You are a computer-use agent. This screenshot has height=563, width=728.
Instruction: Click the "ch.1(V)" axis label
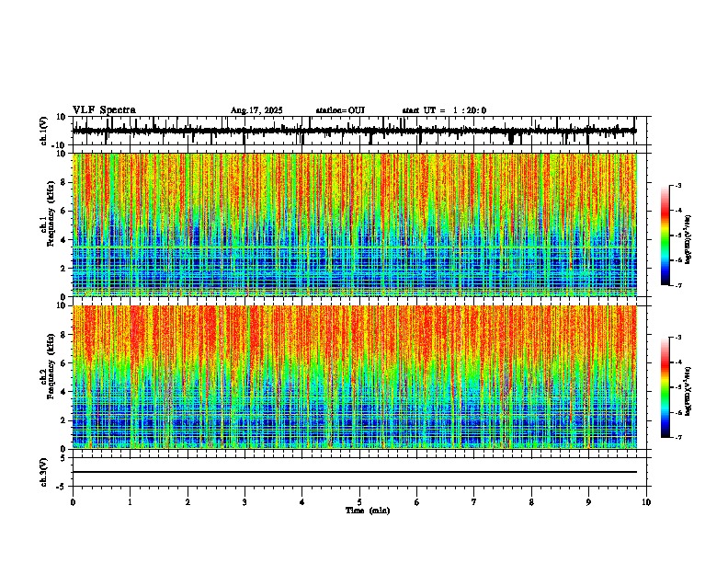click(44, 131)
